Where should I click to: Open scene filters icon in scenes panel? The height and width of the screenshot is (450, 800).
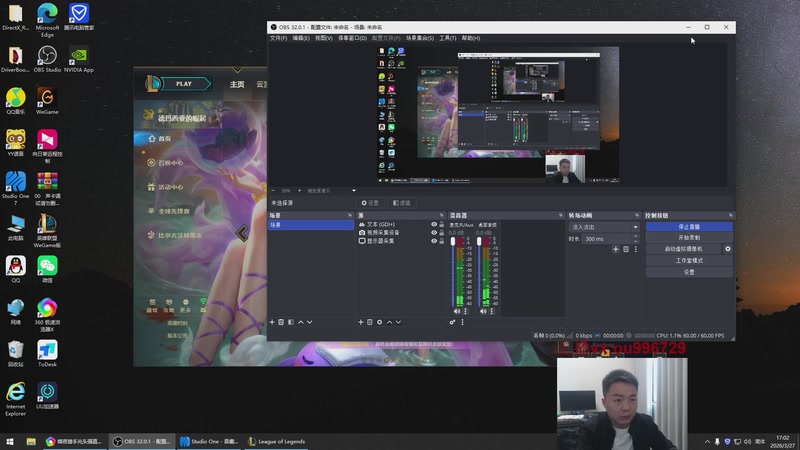[291, 322]
